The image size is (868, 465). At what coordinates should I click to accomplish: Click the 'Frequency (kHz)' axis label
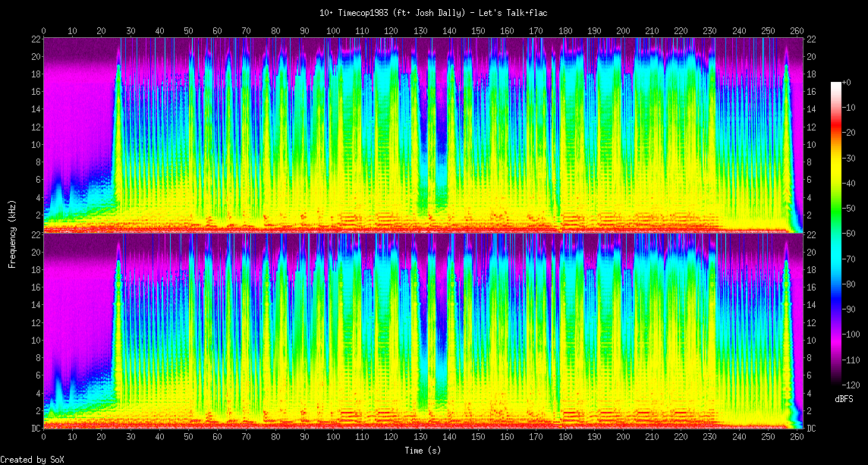pos(12,232)
